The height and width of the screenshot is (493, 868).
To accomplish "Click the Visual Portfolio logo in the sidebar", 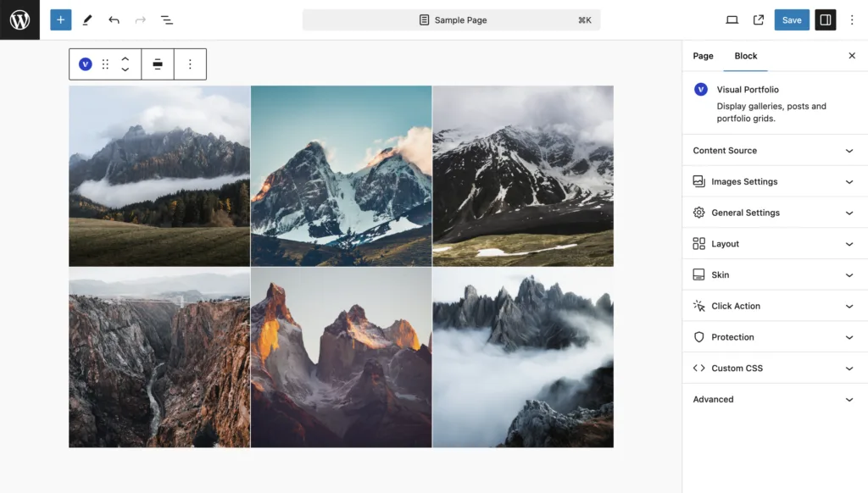I will point(701,89).
